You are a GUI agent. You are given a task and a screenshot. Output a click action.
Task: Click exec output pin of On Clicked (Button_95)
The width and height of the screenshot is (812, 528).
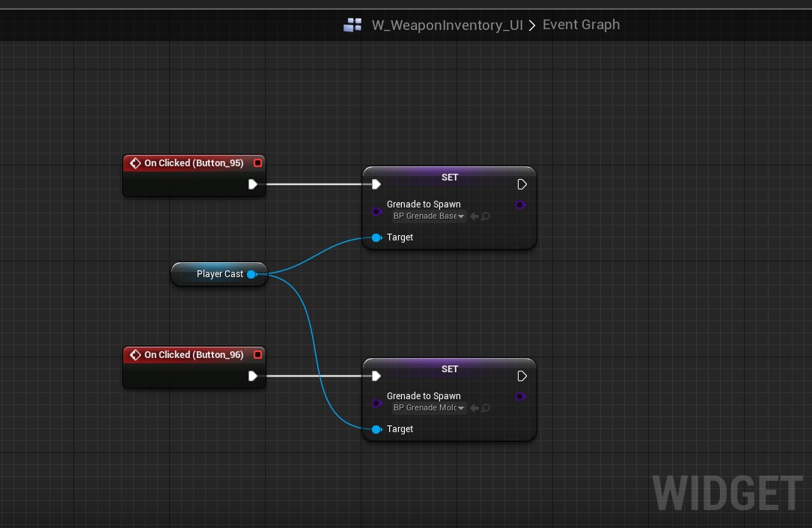pyautogui.click(x=253, y=184)
